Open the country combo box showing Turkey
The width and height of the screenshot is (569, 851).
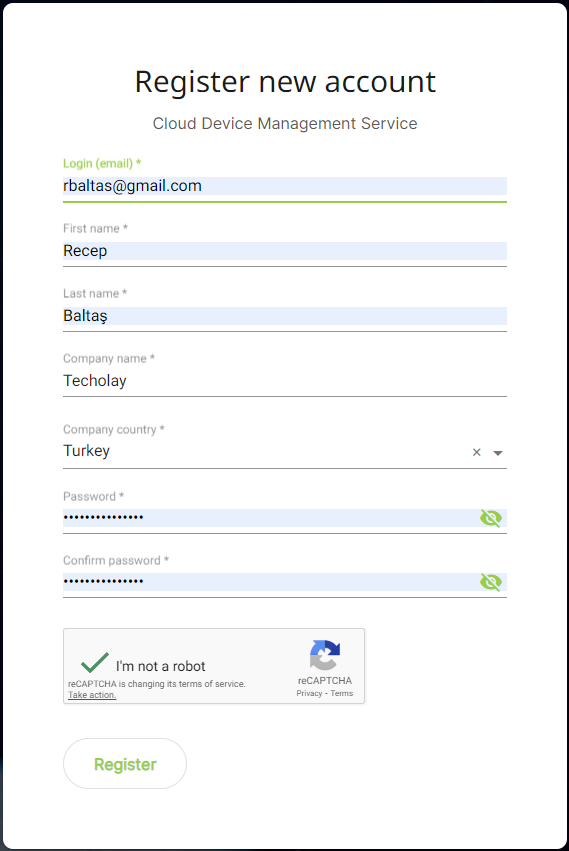pyautogui.click(x=264, y=451)
